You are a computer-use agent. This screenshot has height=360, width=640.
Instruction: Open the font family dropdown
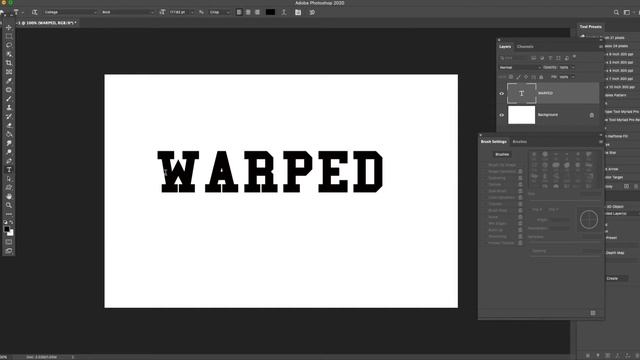point(71,12)
